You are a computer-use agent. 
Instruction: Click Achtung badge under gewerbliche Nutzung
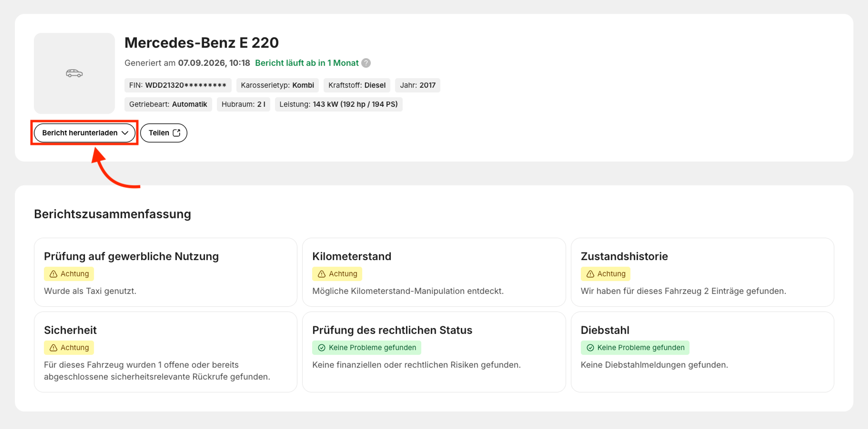tap(69, 274)
